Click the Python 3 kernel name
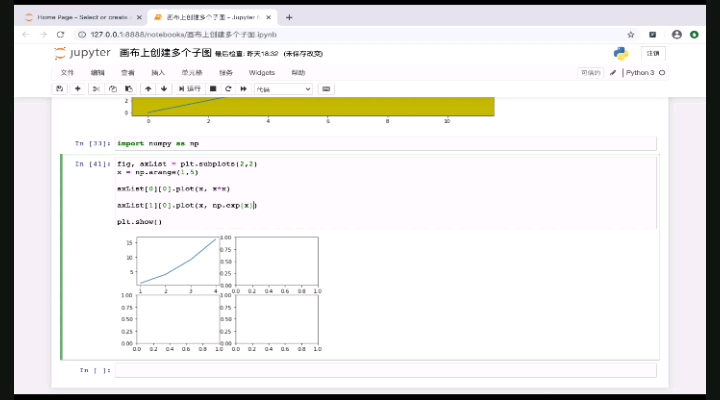This screenshot has width=720, height=400. click(x=640, y=73)
